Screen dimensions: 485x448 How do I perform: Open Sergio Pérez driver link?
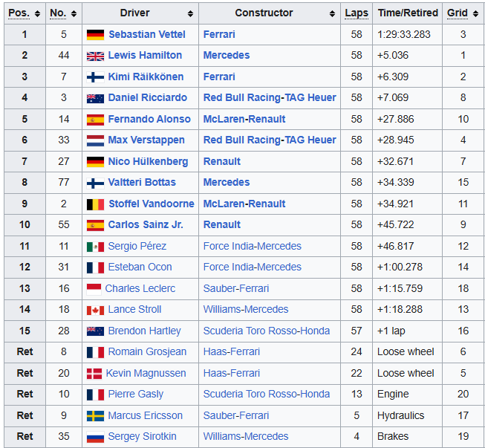click(x=137, y=246)
